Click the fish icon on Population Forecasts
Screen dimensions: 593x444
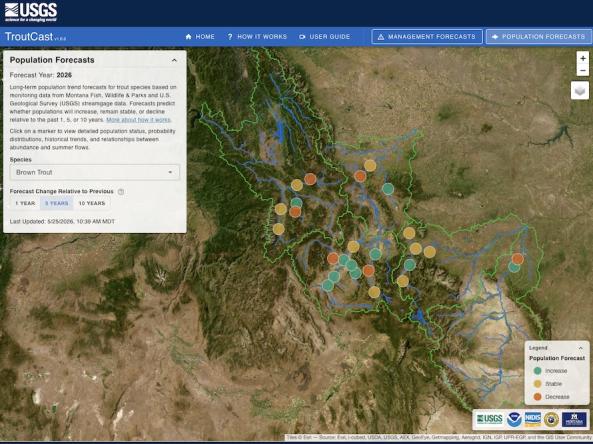pyautogui.click(x=494, y=37)
